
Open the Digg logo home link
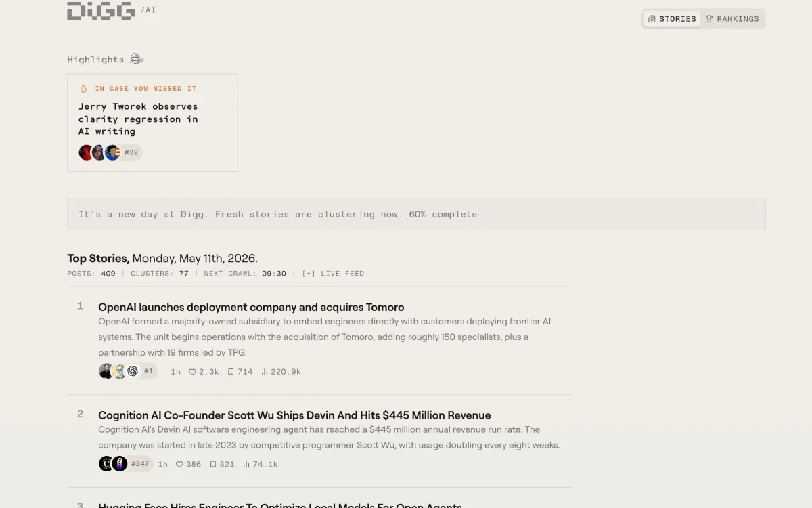101,10
